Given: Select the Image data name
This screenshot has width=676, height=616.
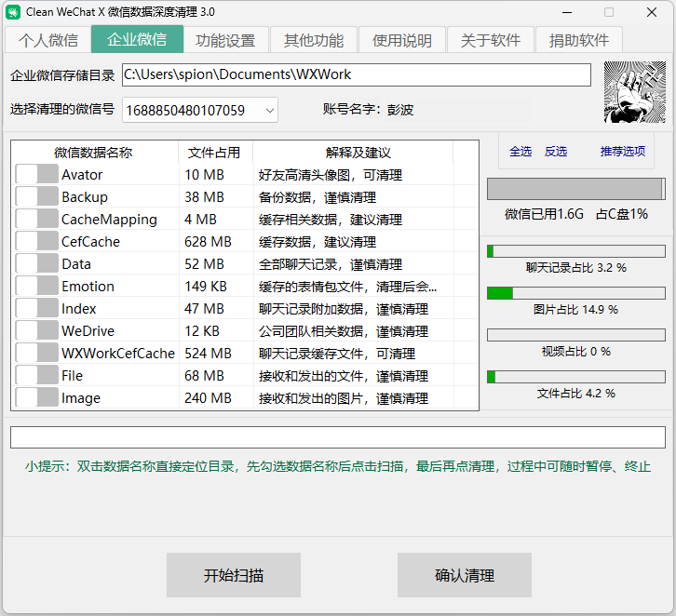Looking at the screenshot, I should pyautogui.click(x=81, y=398).
